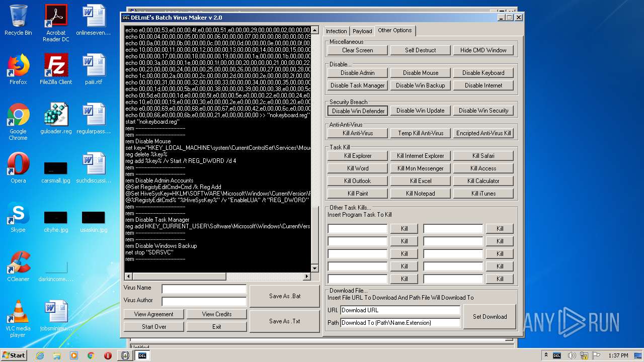Open carsmall.jpg image file
This screenshot has width=644, height=362.
tap(56, 171)
